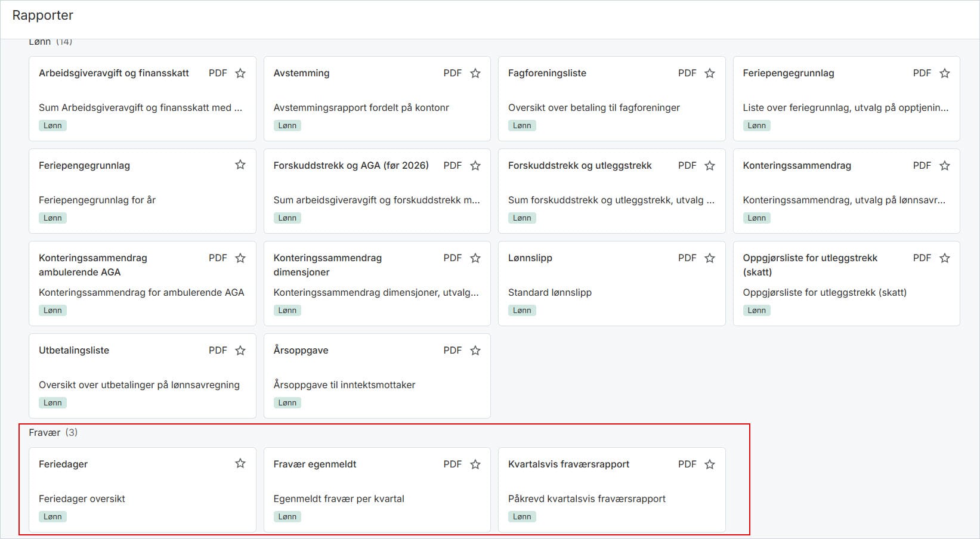
Task: Star the Utbetalingsliste report
Action: pyautogui.click(x=240, y=351)
